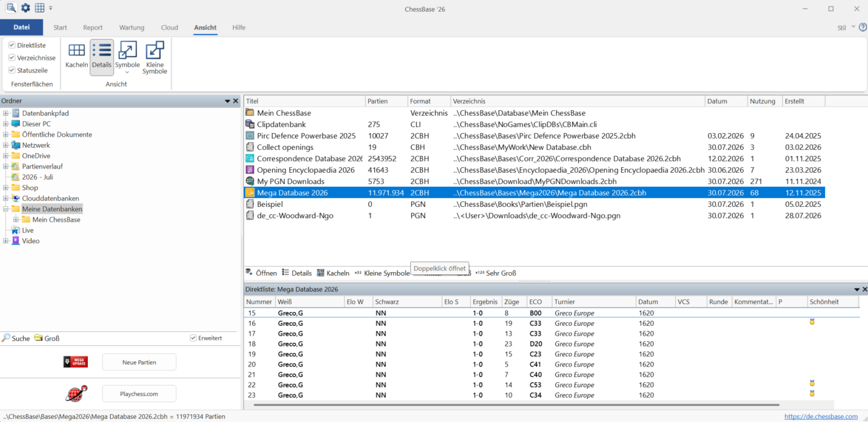Open the Ordner panel dropdown arrow
Viewport: 868px width, 422px height.
click(x=228, y=101)
